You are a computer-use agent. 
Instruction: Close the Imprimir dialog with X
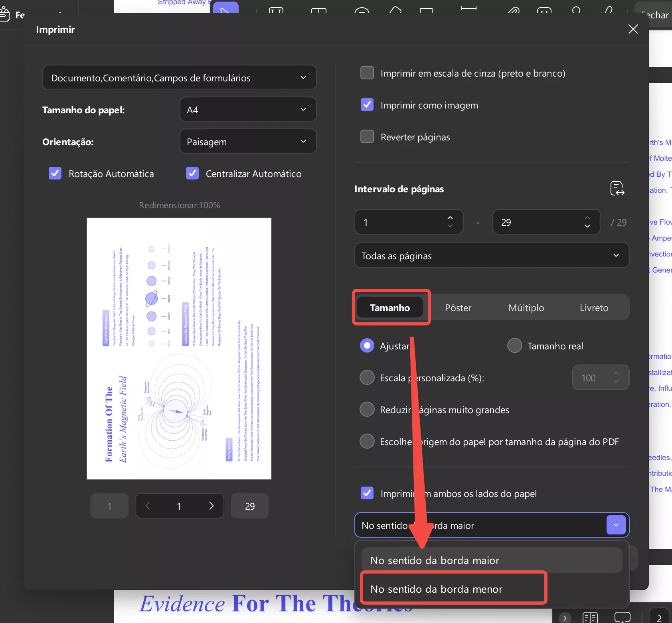coord(633,29)
